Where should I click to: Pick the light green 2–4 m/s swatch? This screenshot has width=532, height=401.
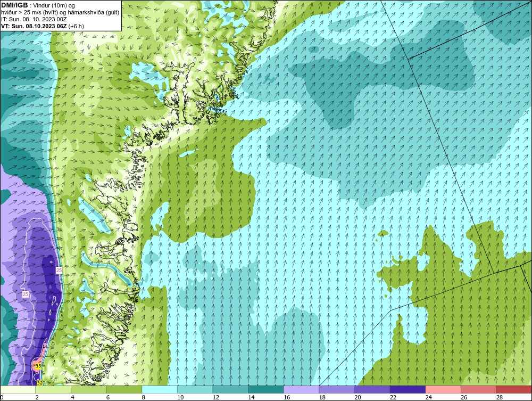click(53, 389)
